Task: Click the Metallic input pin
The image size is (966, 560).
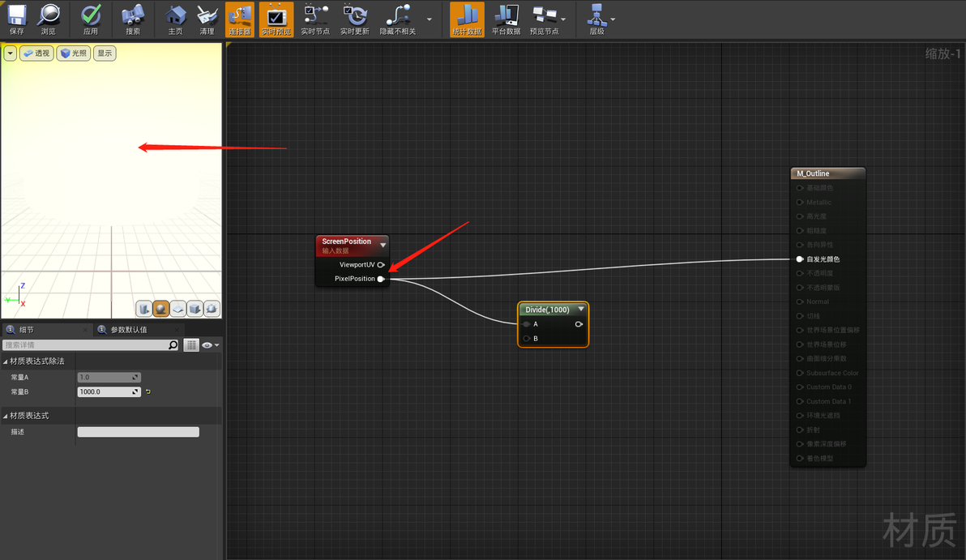Action: pos(800,202)
